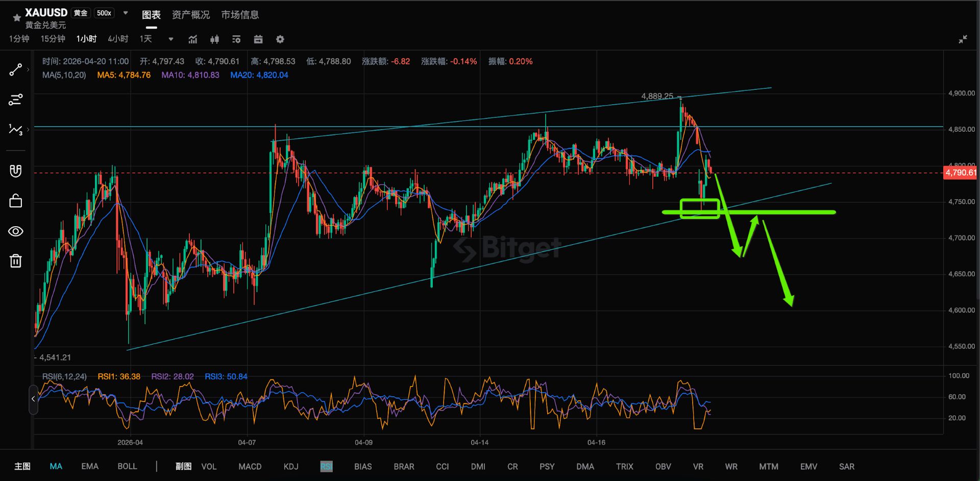Screen dimensions: 980x481
Task: Toggle drawings visibility with the eye icon
Action: point(15,231)
